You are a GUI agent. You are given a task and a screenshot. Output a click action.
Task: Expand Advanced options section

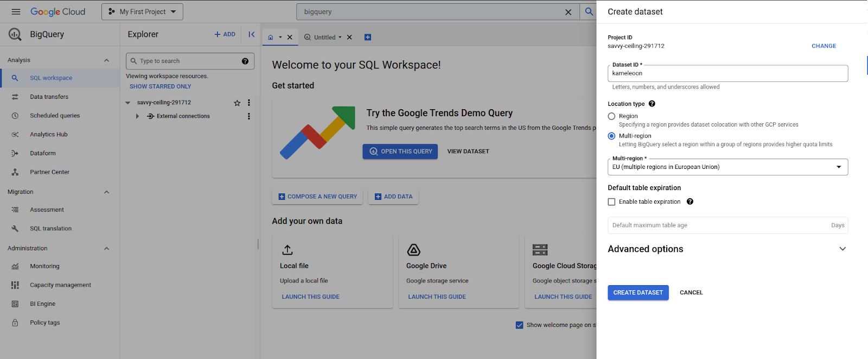(x=842, y=249)
